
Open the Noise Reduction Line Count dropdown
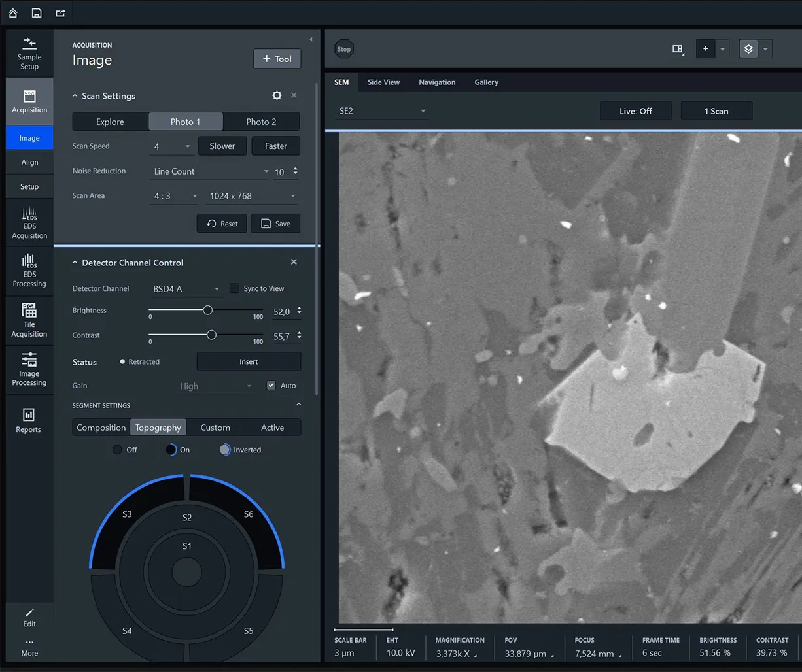(x=210, y=171)
